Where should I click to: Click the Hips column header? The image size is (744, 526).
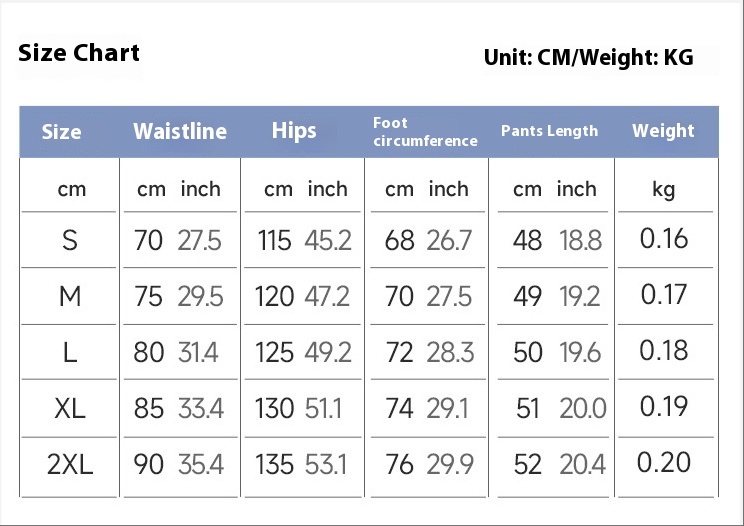[294, 131]
